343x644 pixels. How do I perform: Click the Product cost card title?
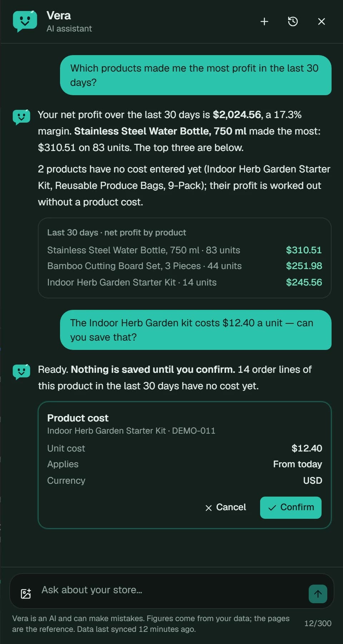pos(78,418)
